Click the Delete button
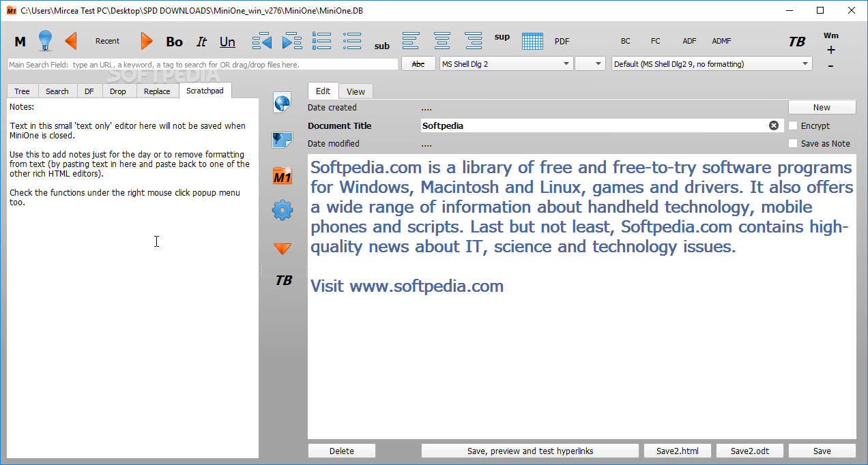 (342, 451)
